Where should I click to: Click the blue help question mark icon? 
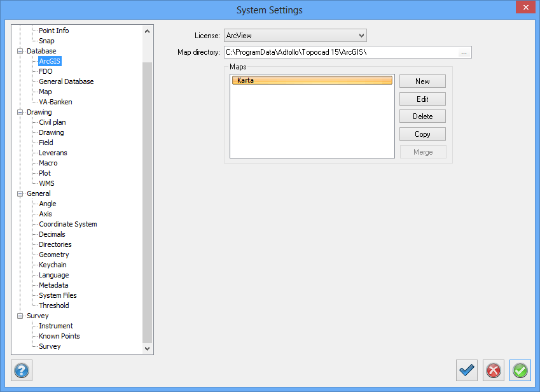click(22, 370)
